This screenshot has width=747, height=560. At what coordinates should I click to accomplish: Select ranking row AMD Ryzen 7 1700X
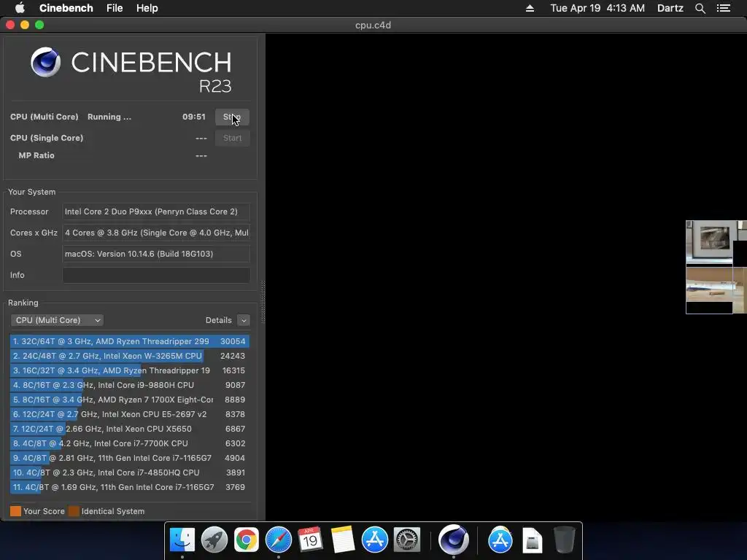[x=129, y=400]
